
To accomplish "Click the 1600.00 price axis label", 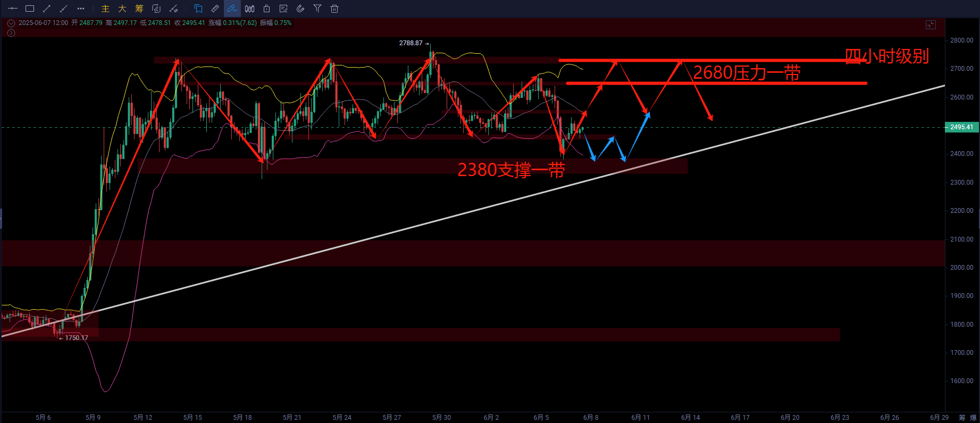I will (x=962, y=381).
